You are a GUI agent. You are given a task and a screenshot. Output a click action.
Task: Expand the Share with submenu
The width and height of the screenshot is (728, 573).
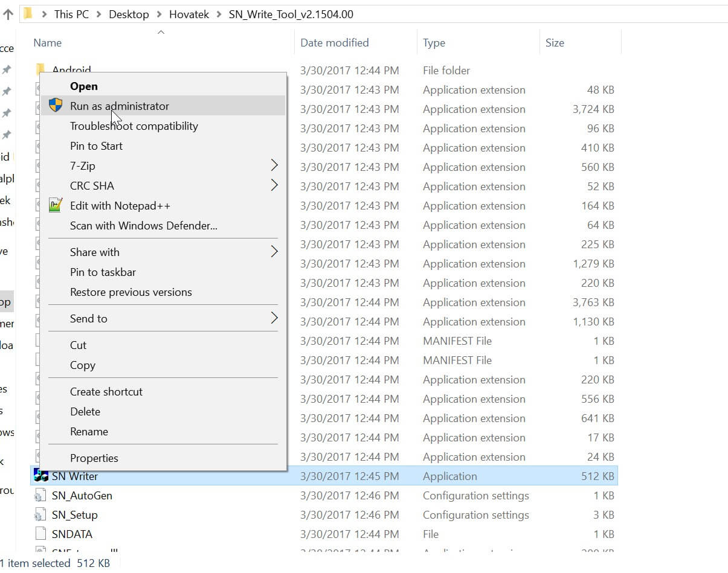point(94,252)
